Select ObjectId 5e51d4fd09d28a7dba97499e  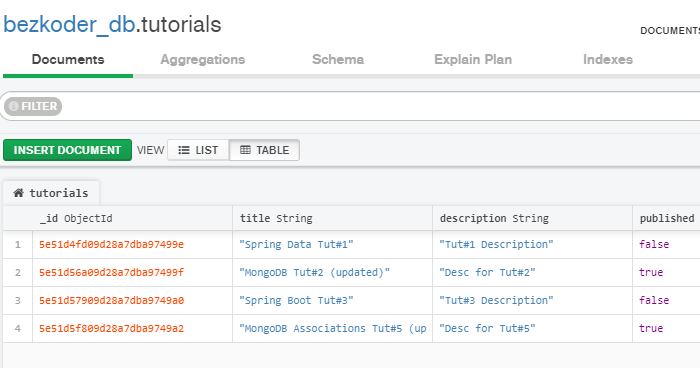click(111, 245)
